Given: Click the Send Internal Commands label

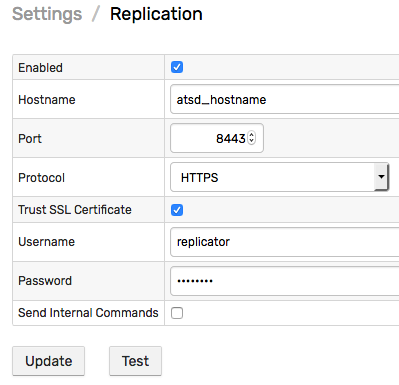Looking at the screenshot, I should [x=88, y=313].
